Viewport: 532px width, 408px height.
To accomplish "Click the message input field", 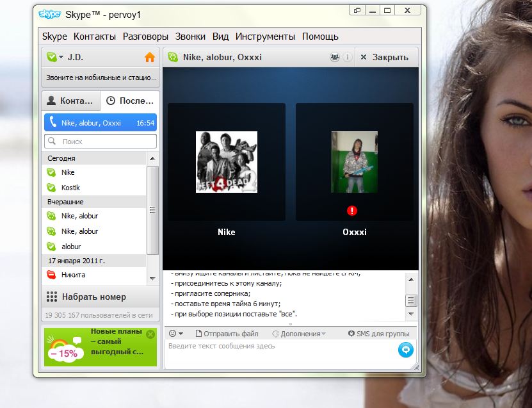I will [281, 354].
